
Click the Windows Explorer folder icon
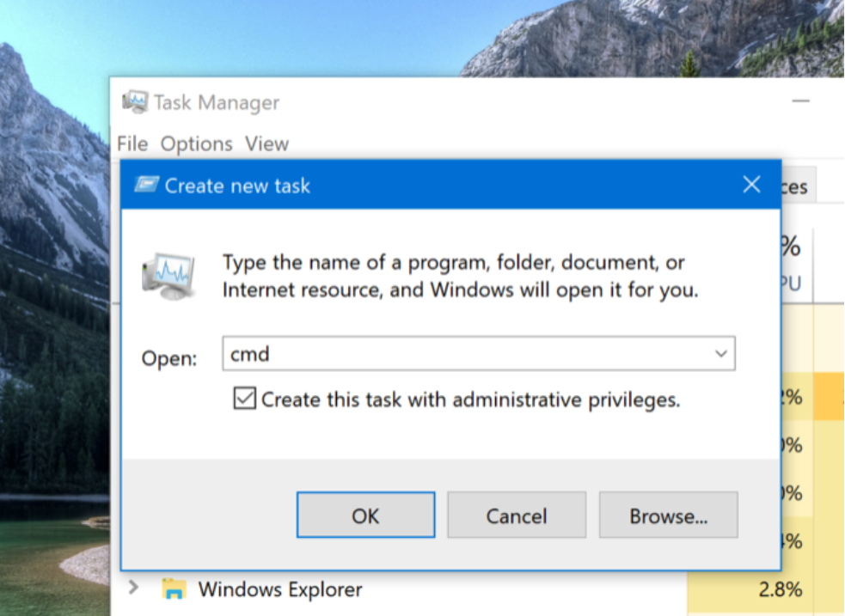coord(174,589)
